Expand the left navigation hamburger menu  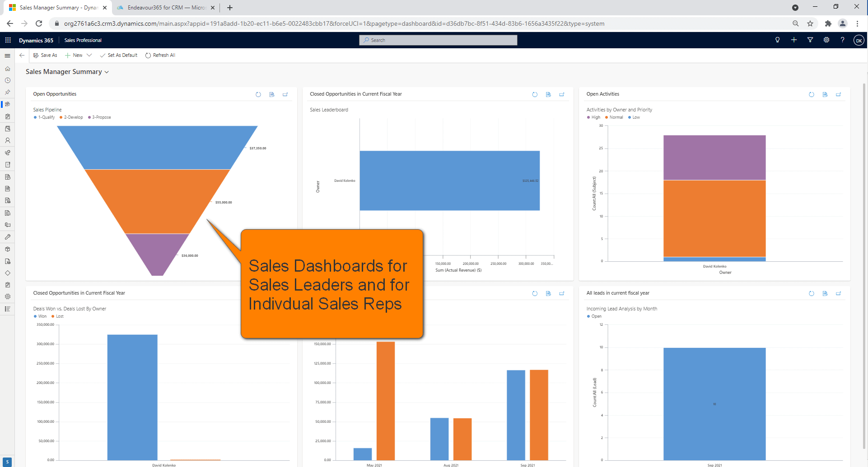pyautogui.click(x=8, y=55)
